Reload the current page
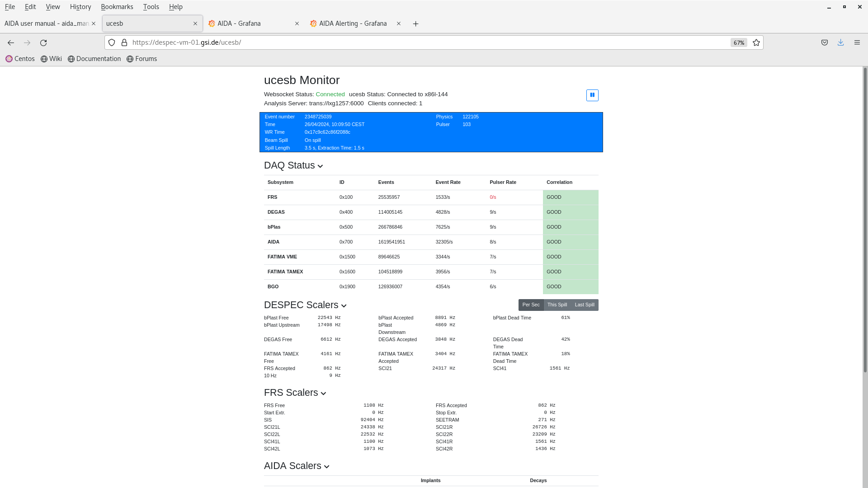 point(43,42)
